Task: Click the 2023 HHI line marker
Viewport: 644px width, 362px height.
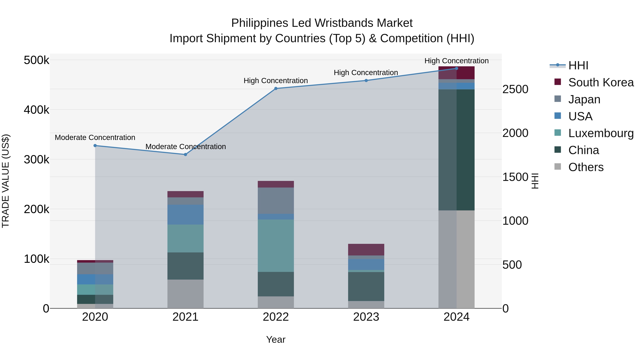Action: point(366,80)
